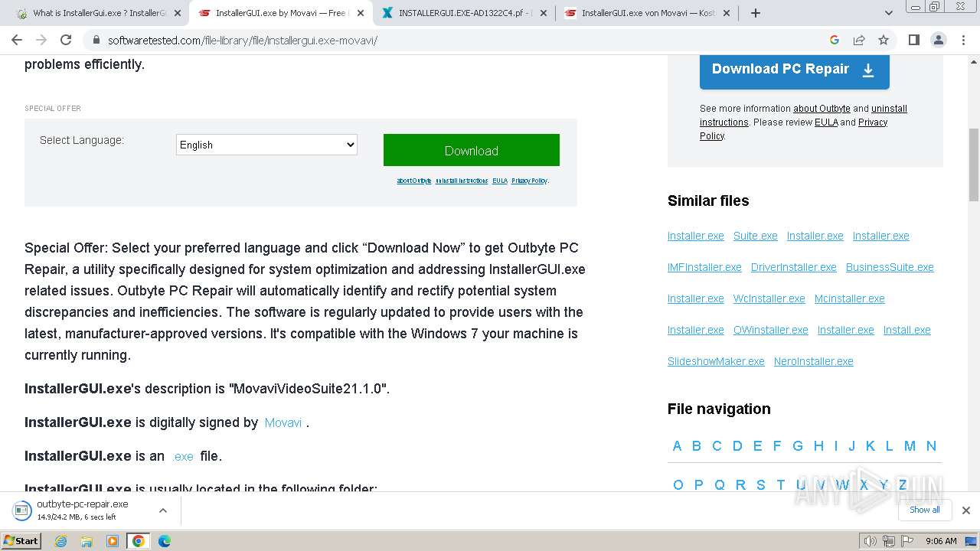The width and height of the screenshot is (980, 551).
Task: Navigate to files starting with Q
Action: pos(720,485)
